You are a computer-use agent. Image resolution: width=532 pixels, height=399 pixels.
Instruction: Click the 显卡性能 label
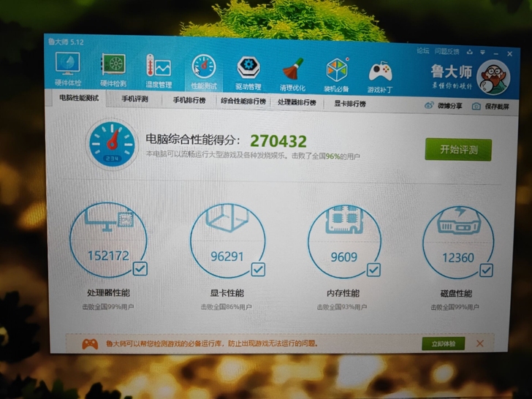click(x=227, y=294)
